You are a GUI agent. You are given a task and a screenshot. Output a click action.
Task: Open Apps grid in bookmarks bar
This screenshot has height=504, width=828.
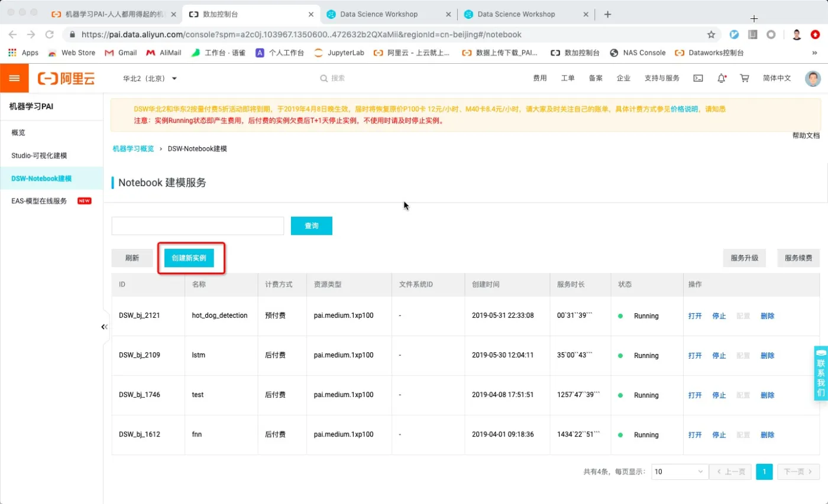coord(23,53)
